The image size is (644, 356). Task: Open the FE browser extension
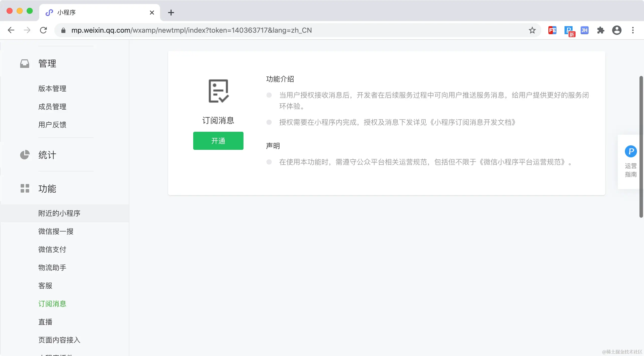click(x=552, y=30)
